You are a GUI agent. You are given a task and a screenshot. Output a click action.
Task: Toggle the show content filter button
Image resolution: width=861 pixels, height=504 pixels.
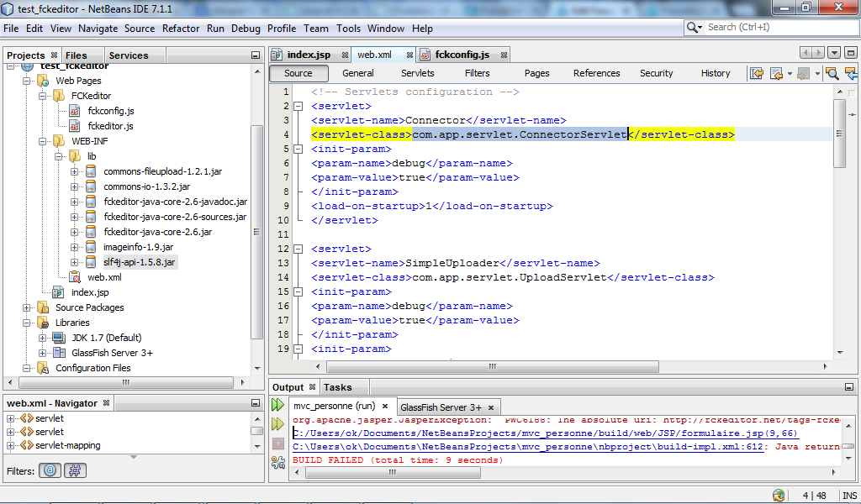75,470
